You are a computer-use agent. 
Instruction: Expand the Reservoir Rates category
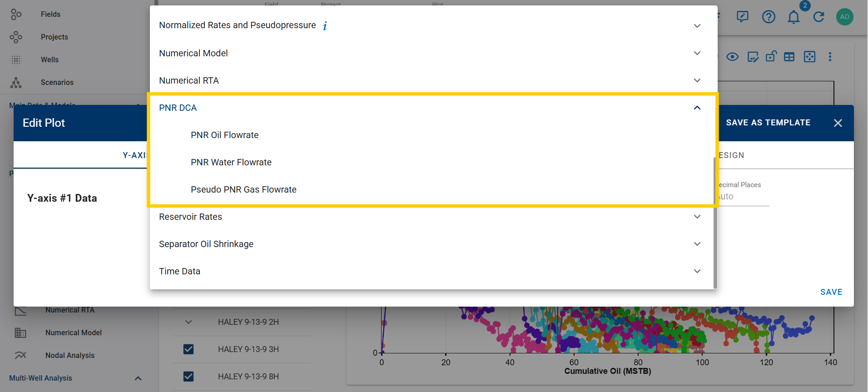(697, 217)
